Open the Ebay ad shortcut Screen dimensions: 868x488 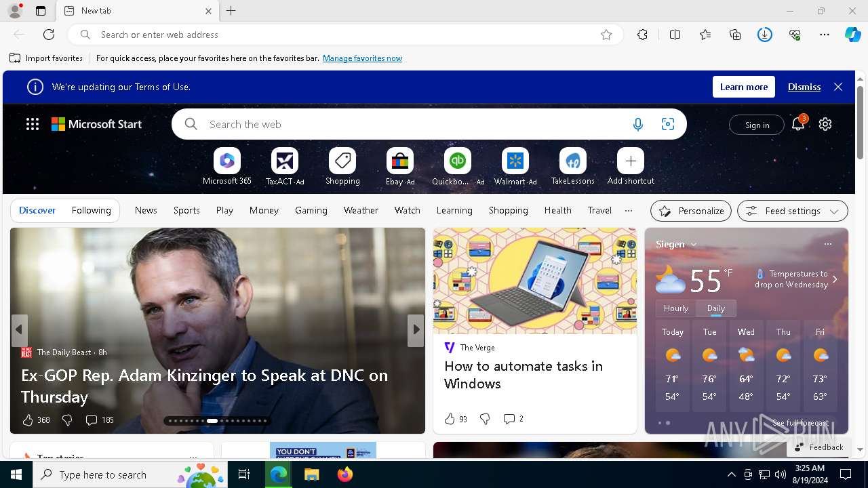pos(400,167)
